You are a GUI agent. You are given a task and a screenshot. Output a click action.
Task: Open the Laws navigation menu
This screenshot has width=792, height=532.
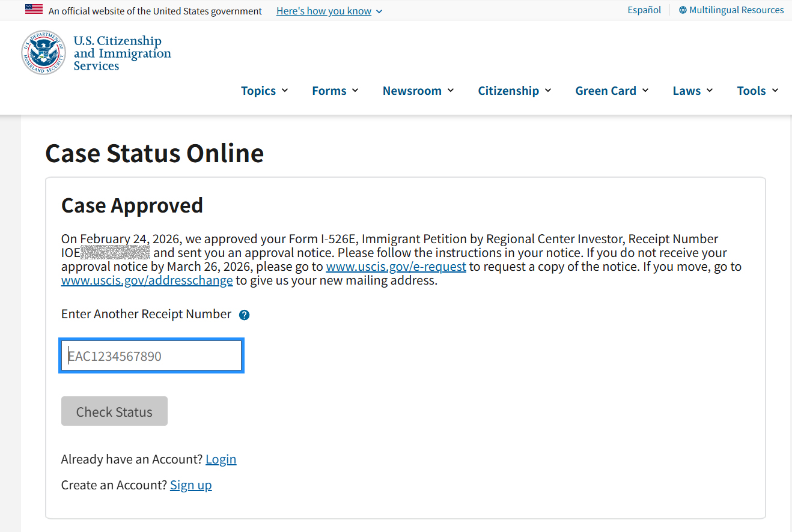[x=693, y=91]
